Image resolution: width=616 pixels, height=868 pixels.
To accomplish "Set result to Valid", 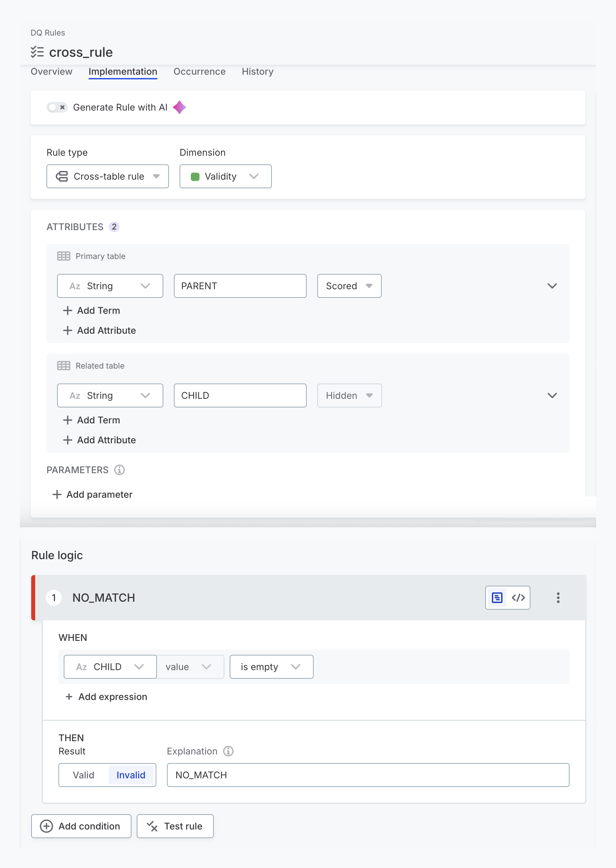I will (x=83, y=775).
